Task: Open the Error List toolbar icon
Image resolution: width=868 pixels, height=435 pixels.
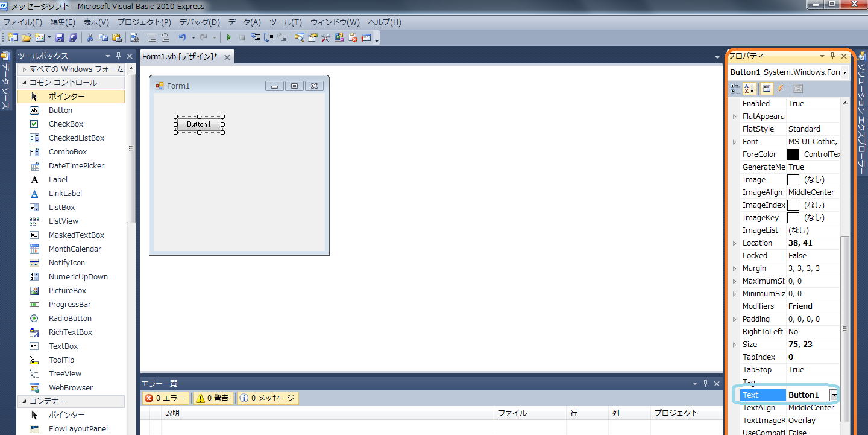Action: pos(353,37)
